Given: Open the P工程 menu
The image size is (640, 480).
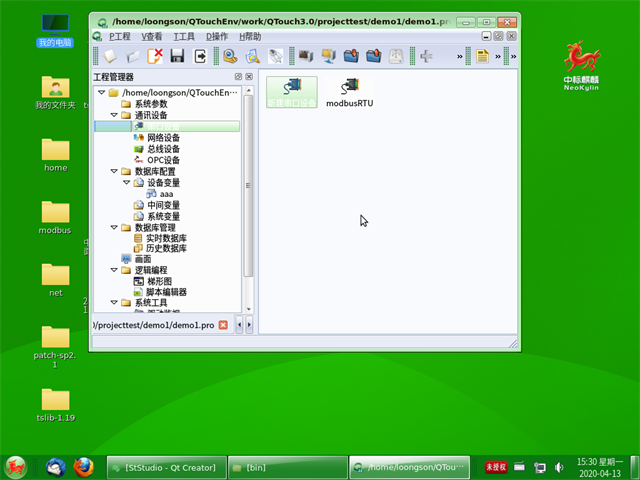Looking at the screenshot, I should 119,36.
